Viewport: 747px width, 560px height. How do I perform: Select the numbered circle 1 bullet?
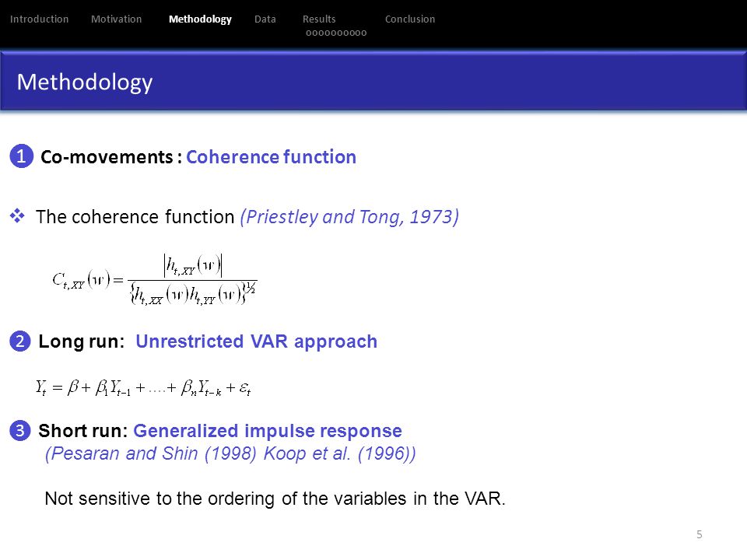click(x=22, y=156)
